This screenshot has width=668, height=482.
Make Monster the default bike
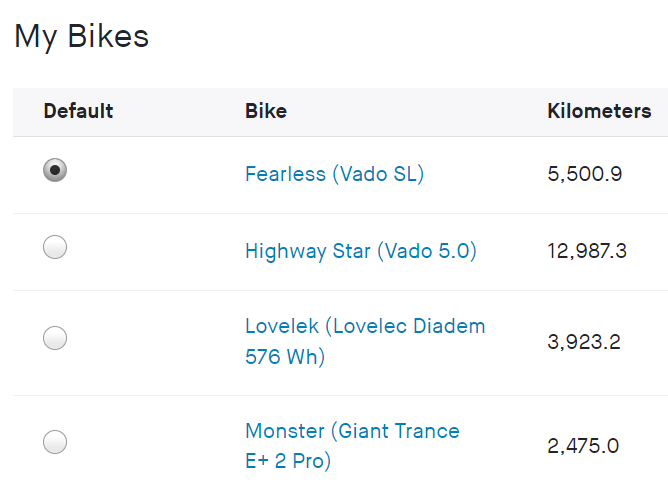pyautogui.click(x=55, y=441)
